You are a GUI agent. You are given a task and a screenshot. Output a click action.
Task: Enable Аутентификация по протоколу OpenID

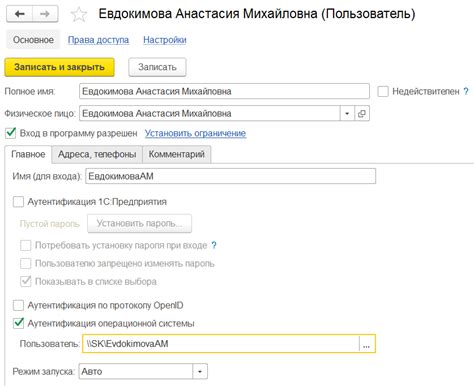point(18,305)
